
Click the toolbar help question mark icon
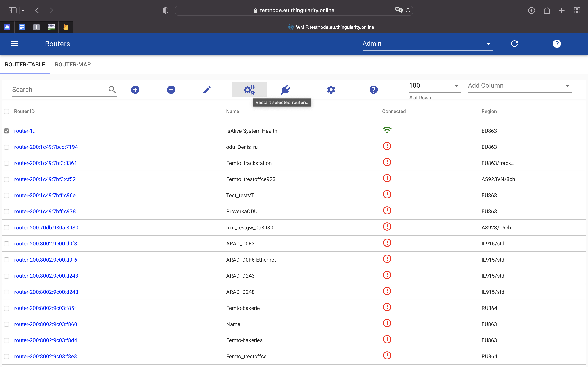click(373, 90)
